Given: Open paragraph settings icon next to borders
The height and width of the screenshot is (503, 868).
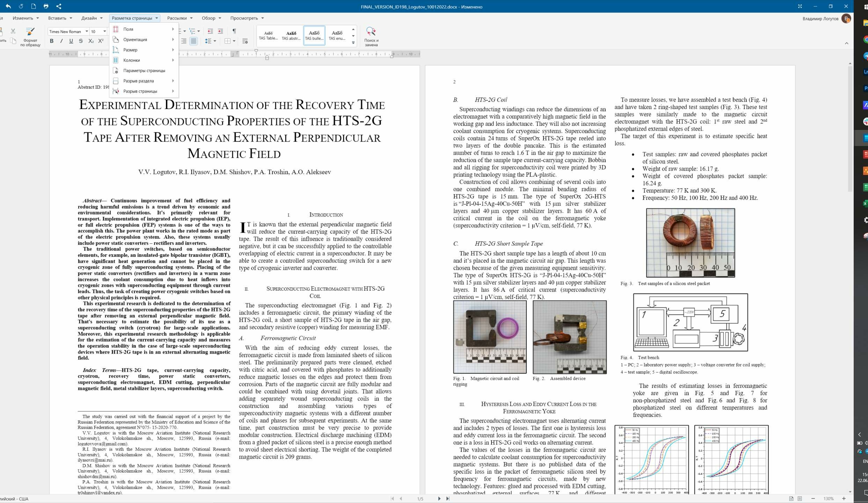Looking at the screenshot, I should pyautogui.click(x=245, y=41).
